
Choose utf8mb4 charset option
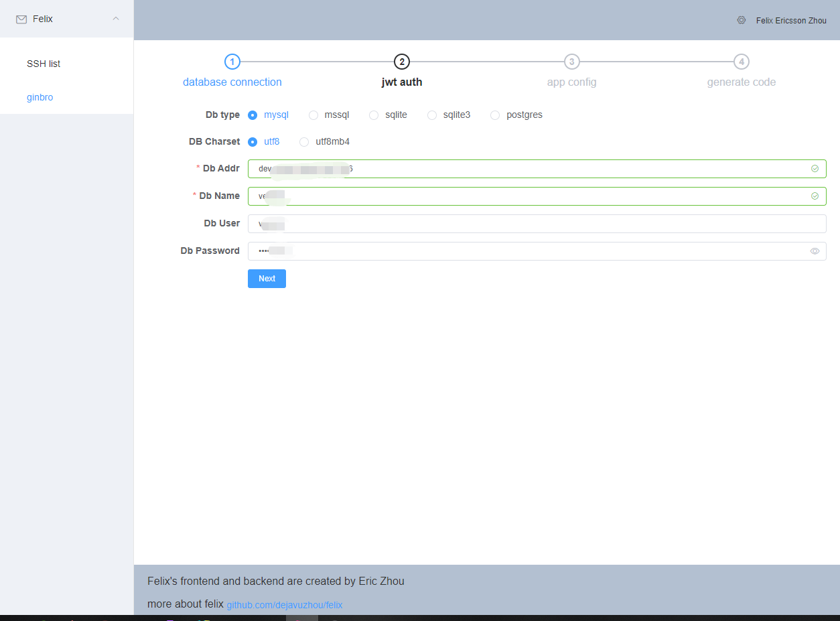click(304, 142)
